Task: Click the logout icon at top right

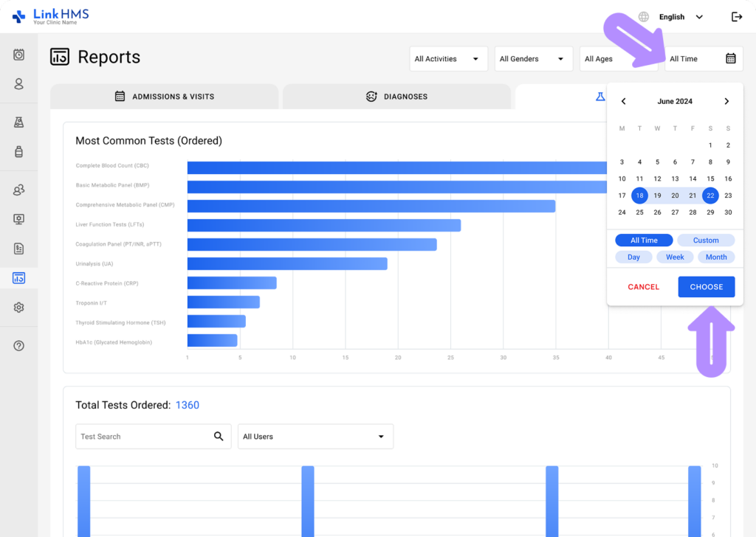Action: [736, 17]
